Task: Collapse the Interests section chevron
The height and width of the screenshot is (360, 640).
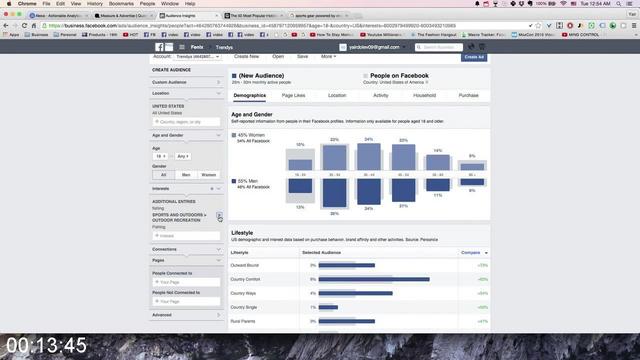Action: point(219,189)
